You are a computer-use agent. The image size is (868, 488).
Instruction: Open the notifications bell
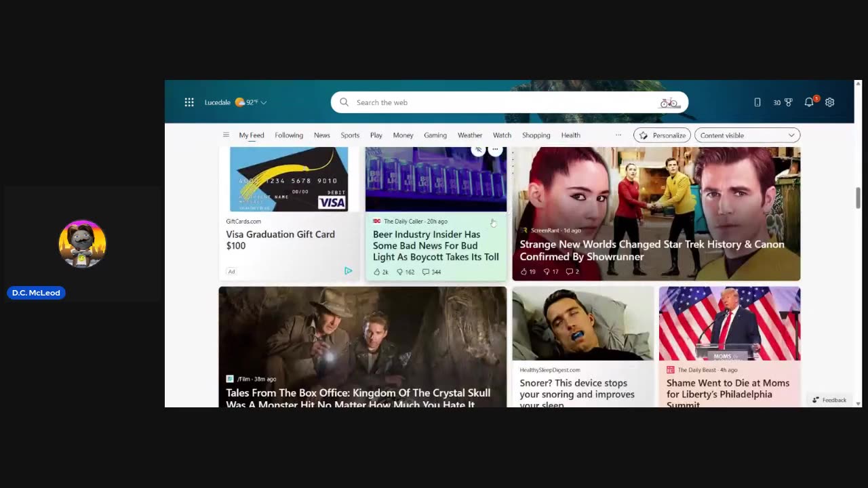[x=809, y=102]
